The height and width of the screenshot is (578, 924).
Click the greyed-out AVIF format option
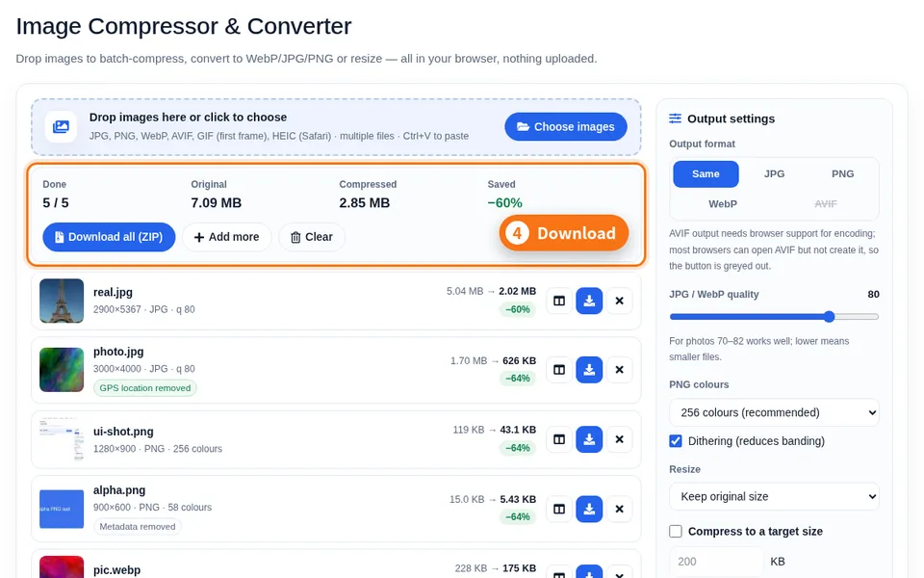826,204
